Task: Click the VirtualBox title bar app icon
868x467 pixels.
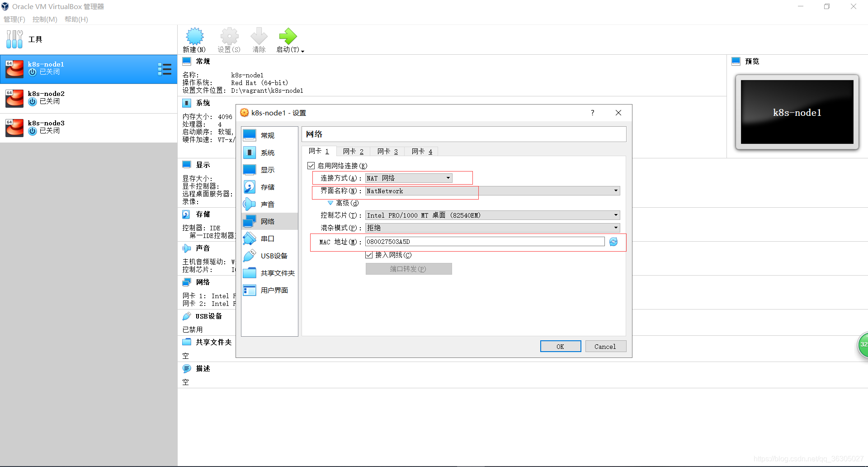Action: tap(5, 6)
